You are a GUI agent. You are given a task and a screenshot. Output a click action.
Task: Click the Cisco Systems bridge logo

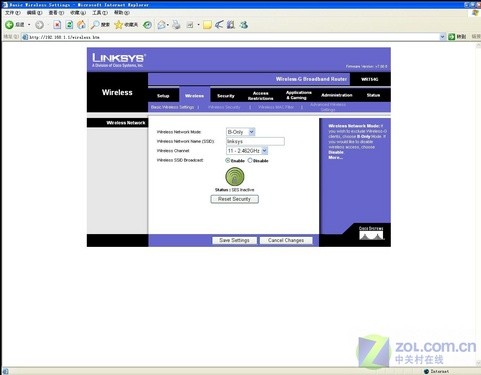click(371, 233)
